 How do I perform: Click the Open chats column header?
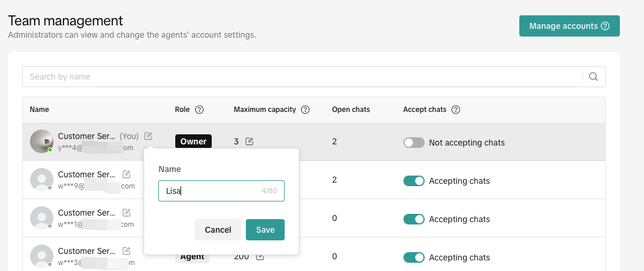click(x=351, y=110)
